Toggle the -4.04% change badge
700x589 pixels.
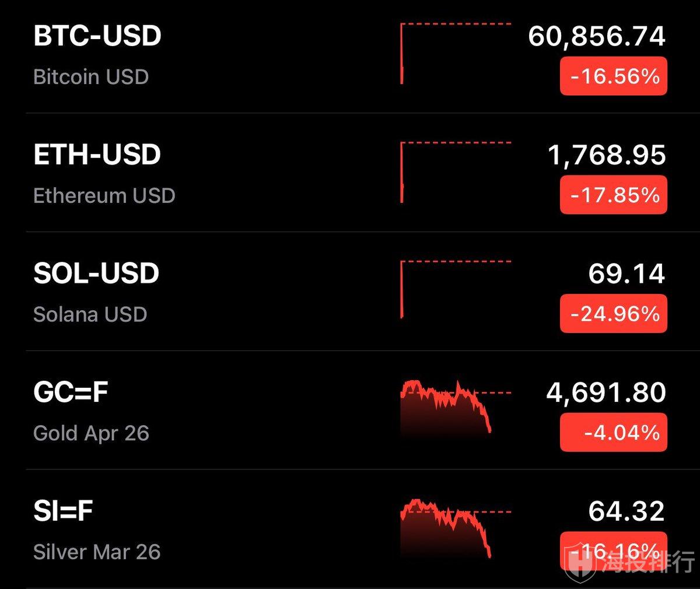tap(613, 433)
